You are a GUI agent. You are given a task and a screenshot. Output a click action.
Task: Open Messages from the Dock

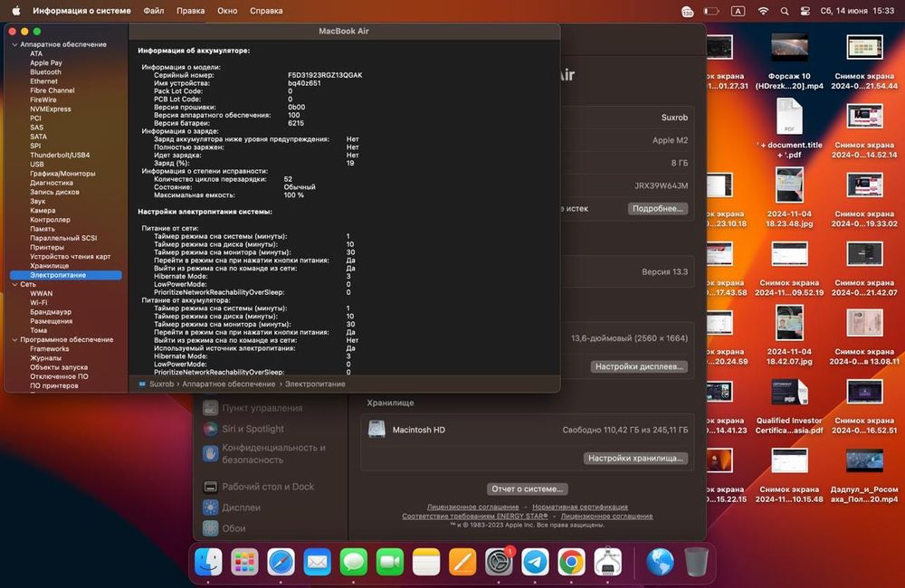point(354,562)
